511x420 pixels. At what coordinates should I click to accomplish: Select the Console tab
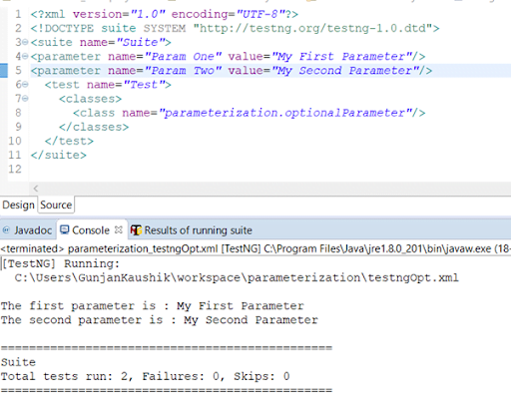tap(91, 230)
